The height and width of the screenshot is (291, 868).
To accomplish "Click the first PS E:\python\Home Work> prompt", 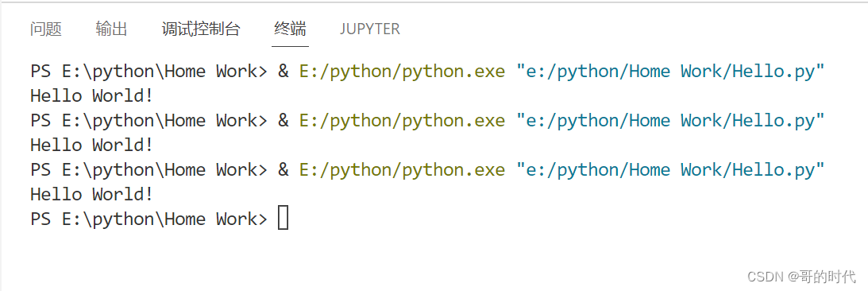I will click(149, 72).
